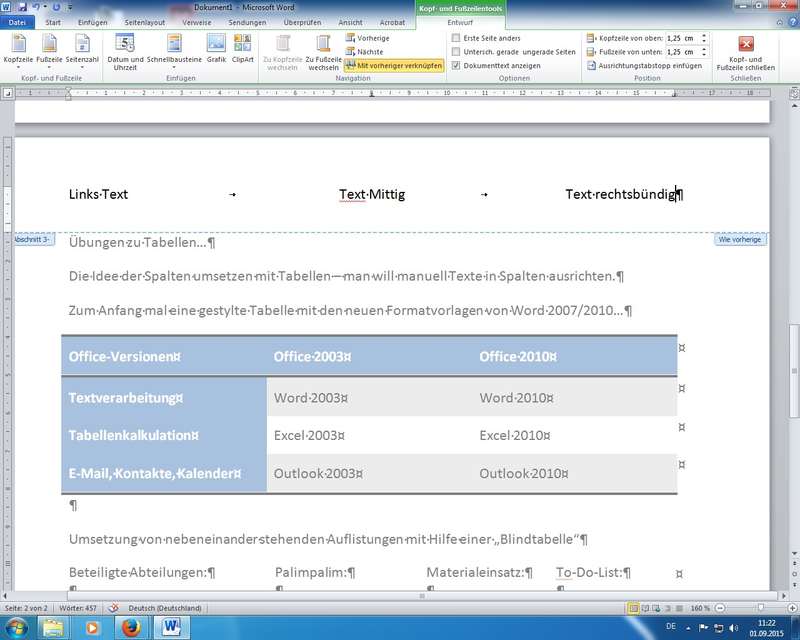The width and height of the screenshot is (800, 640).
Task: Open media player taskbar icon
Action: 92,627
